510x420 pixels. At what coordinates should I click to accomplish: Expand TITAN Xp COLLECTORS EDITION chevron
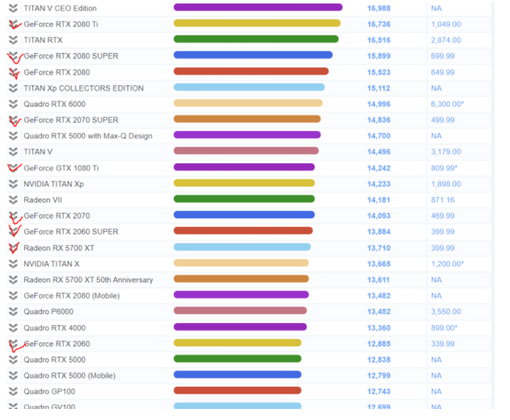pos(13,88)
